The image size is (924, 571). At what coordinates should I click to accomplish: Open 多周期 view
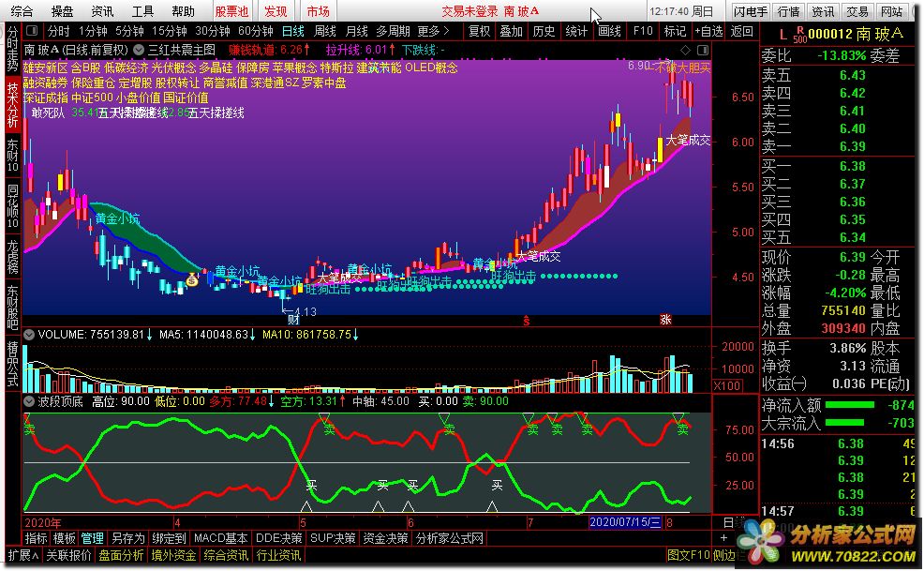pos(393,31)
